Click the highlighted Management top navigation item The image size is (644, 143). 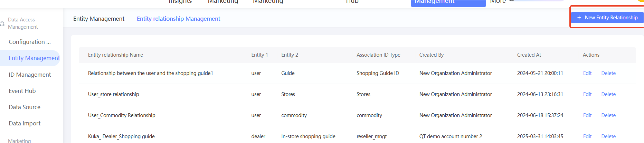point(448,3)
